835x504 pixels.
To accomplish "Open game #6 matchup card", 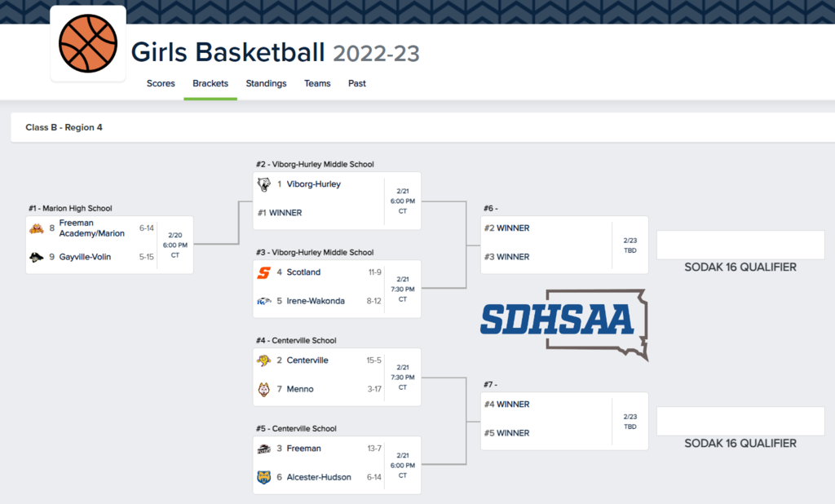I will pos(564,245).
